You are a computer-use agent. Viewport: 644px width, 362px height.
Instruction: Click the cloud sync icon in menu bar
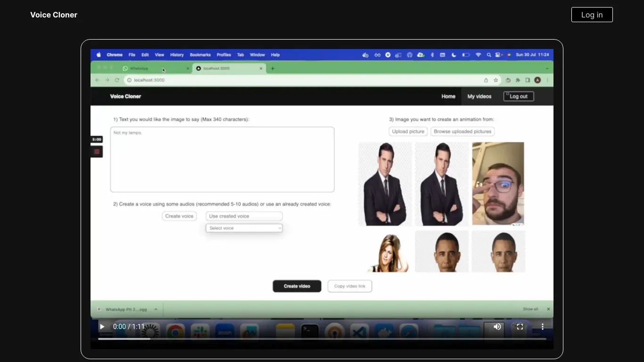pos(421,55)
